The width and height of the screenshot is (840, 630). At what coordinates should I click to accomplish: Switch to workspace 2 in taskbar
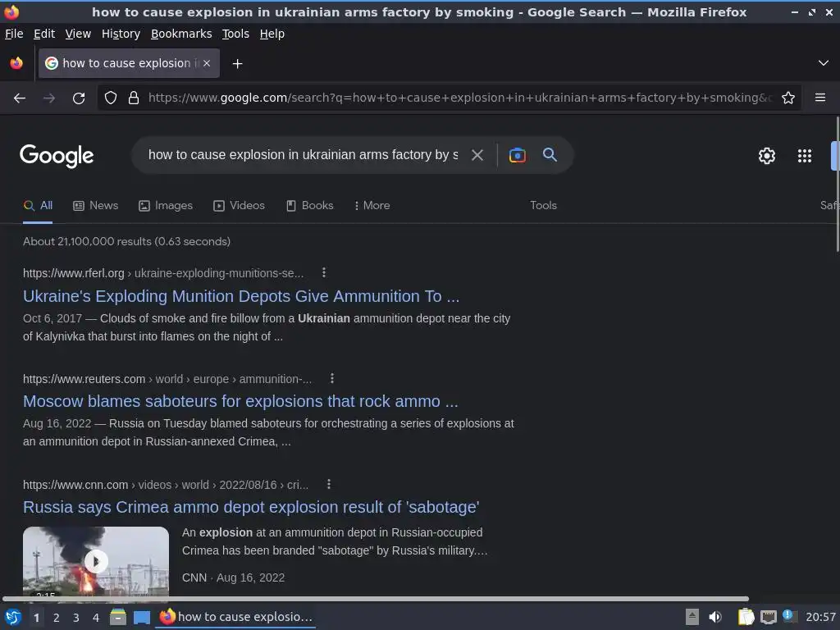[57, 618]
